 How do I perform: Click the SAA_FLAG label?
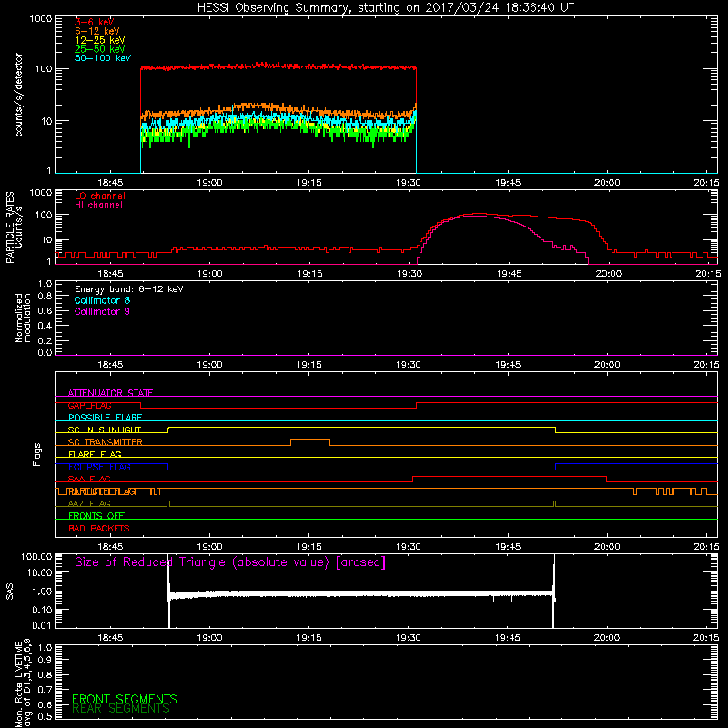coord(89,480)
